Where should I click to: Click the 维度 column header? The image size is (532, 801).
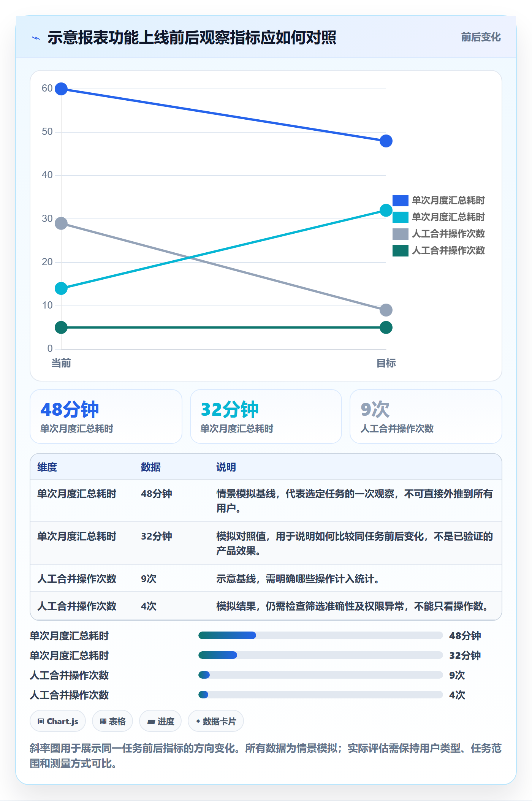coord(47,467)
